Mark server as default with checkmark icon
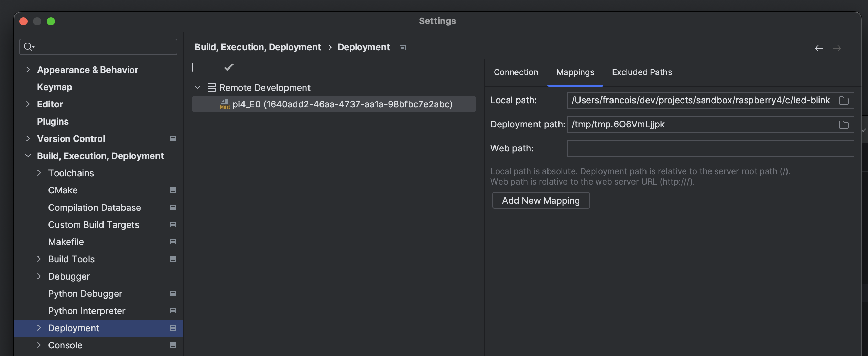 pyautogui.click(x=229, y=67)
